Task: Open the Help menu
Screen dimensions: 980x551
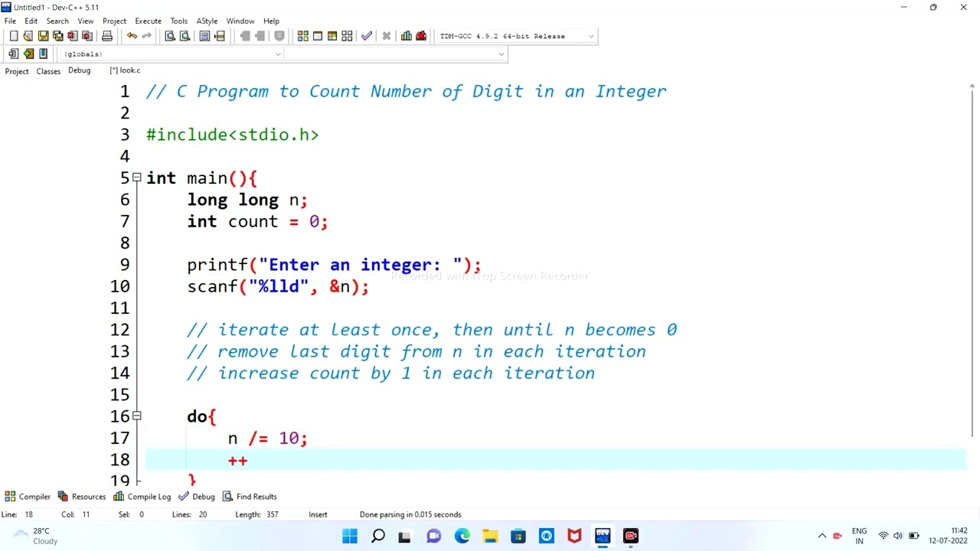Action: 271,21
